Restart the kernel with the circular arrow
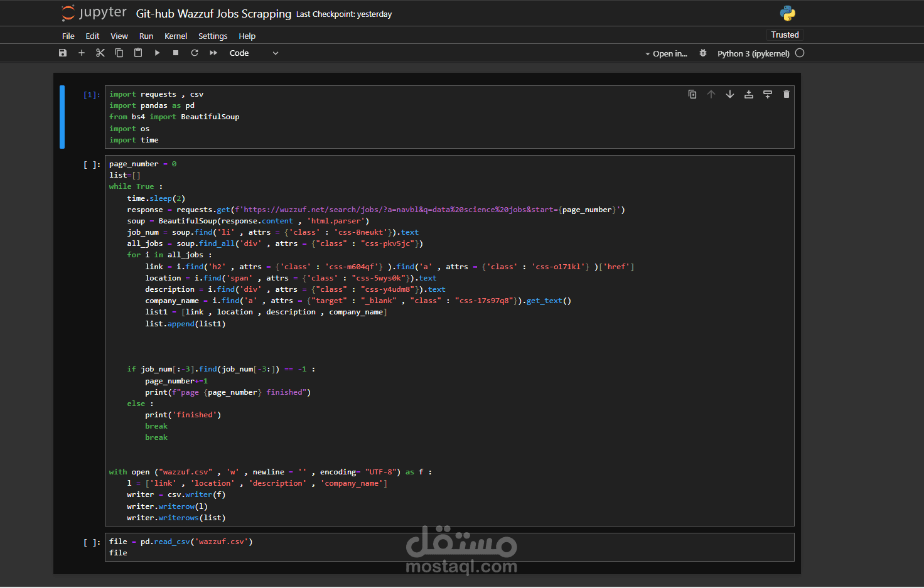924x588 pixels. pyautogui.click(x=195, y=53)
